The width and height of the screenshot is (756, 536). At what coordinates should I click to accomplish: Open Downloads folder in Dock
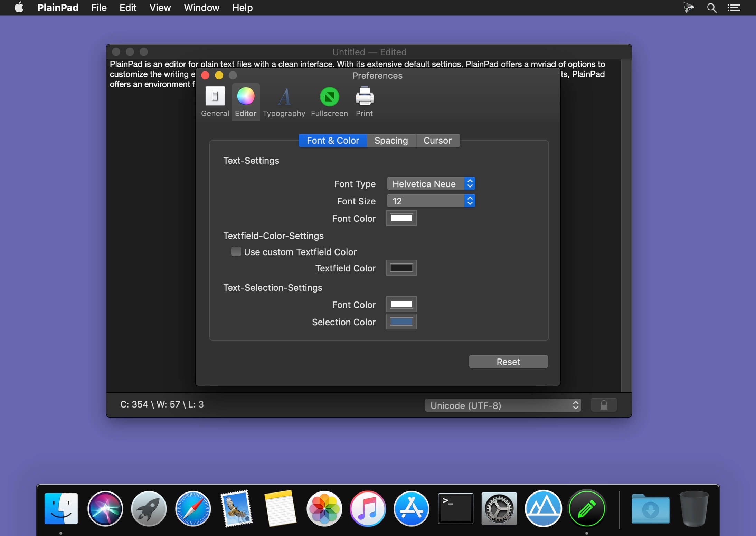tap(650, 508)
